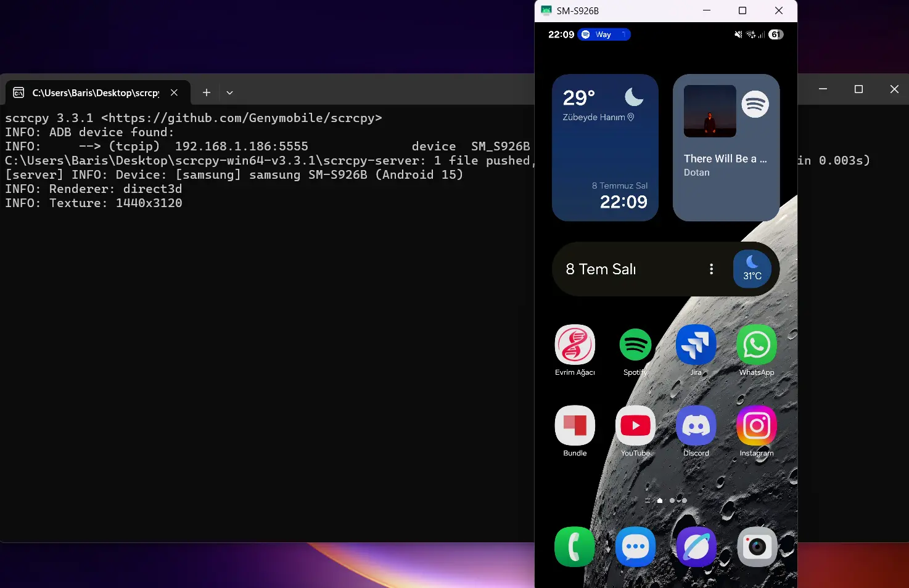Tap the Spotify 'Way' status bar pill
Viewport: 909px width, 588px height.
tap(604, 35)
